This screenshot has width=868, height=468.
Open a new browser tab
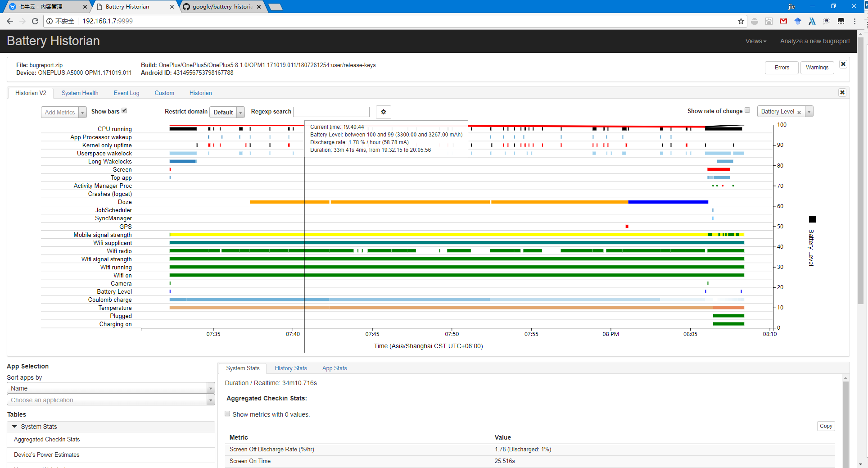pos(275,7)
